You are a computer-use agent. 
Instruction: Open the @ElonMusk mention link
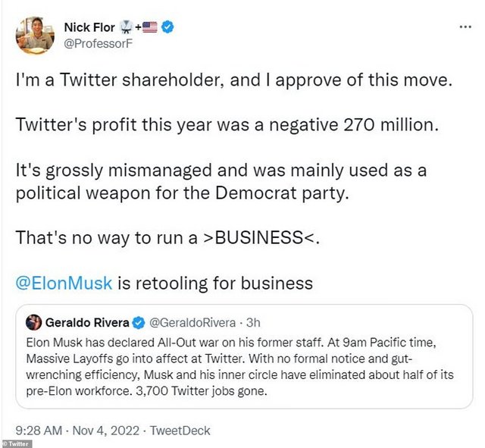[64, 283]
